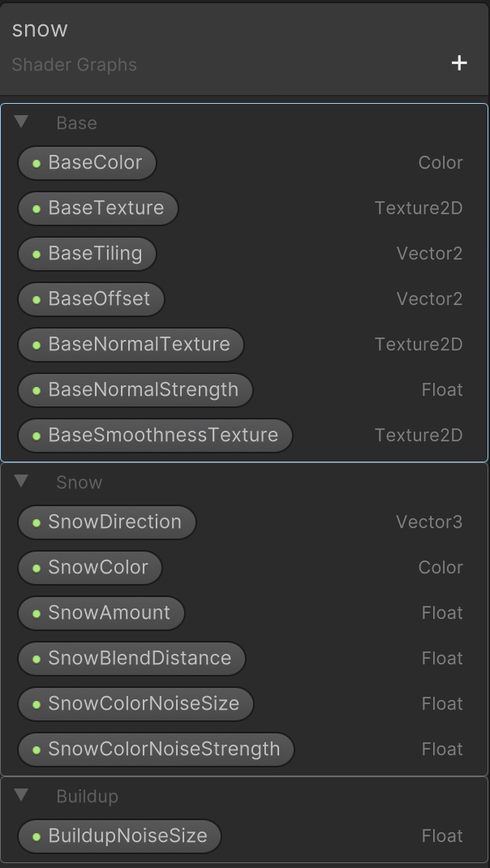Select the BaseSmoothnessTexture property
The width and height of the screenshot is (490, 868).
155,435
